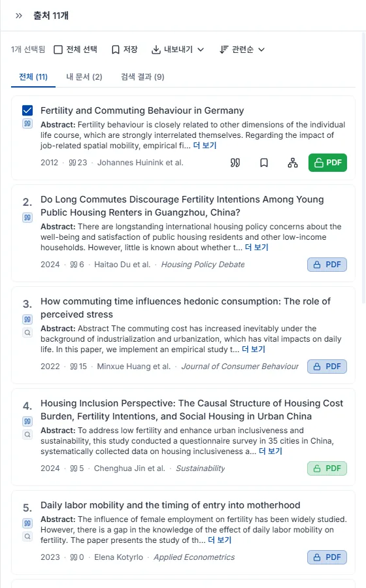Click the vertical scrollbar on the right edge

tap(363, 168)
